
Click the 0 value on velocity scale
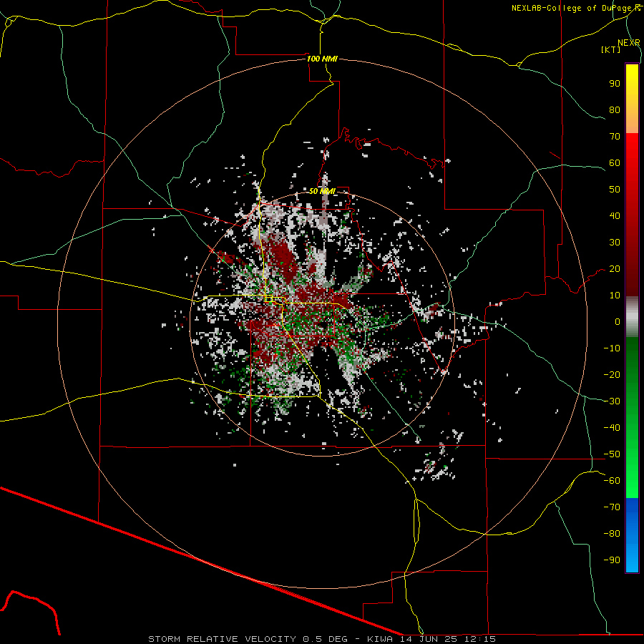click(618, 322)
